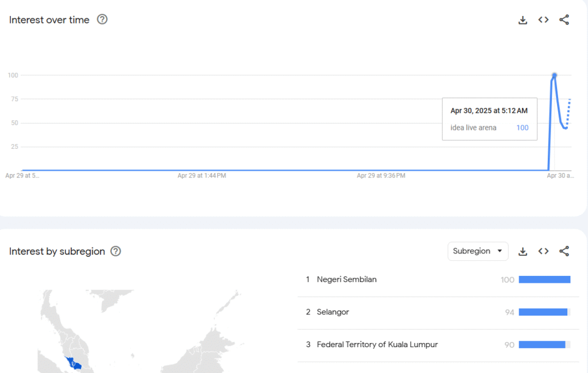Open help for Interest by subregion

115,251
